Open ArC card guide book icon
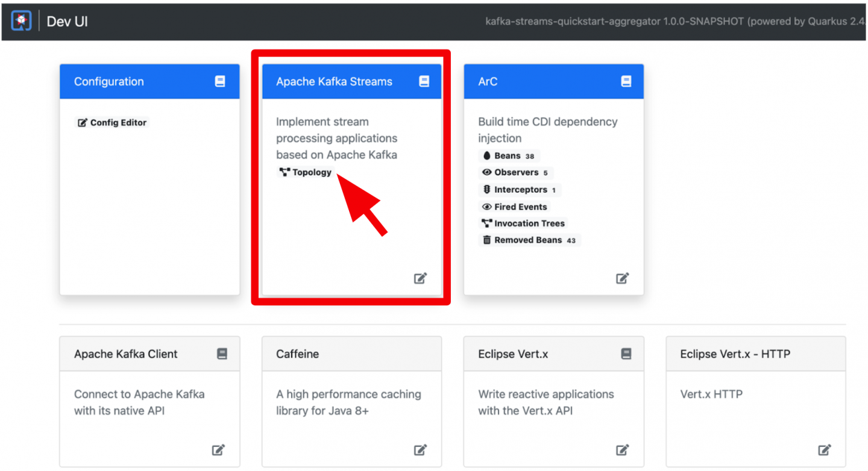The height and width of the screenshot is (471, 868). pos(626,81)
